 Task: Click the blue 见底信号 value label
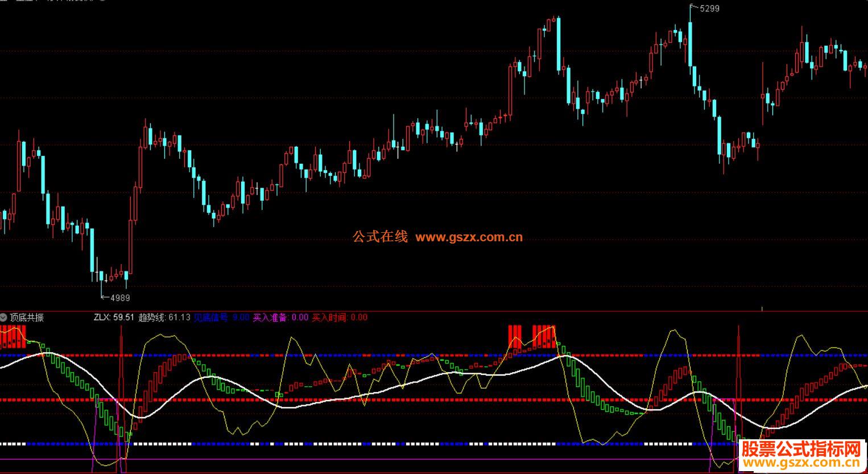(x=221, y=318)
